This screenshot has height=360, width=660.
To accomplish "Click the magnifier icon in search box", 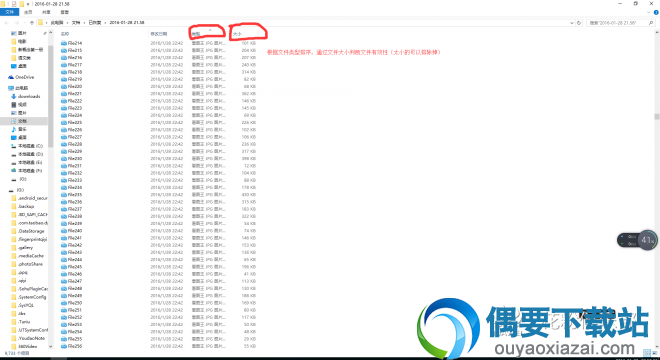I will coord(651,23).
